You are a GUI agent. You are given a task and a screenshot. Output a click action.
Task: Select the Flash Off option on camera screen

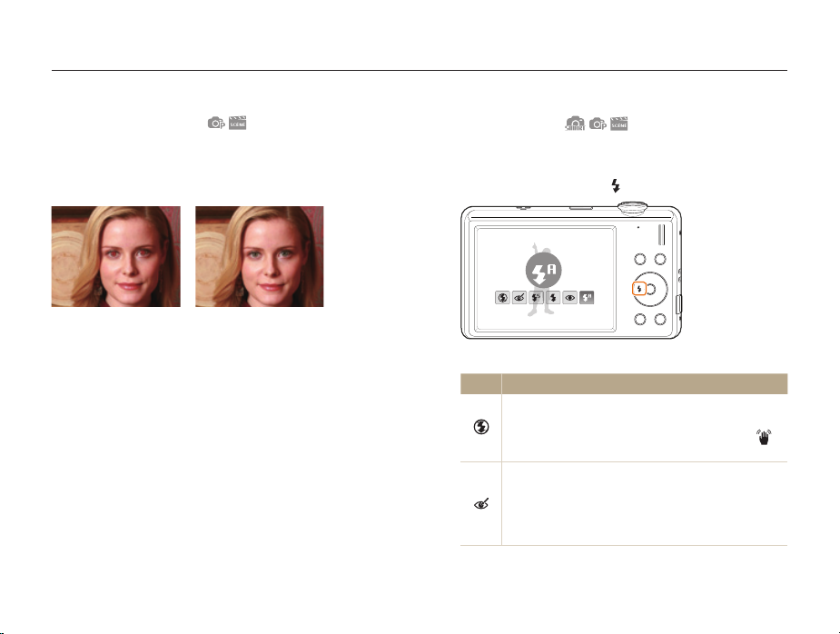tap(502, 298)
